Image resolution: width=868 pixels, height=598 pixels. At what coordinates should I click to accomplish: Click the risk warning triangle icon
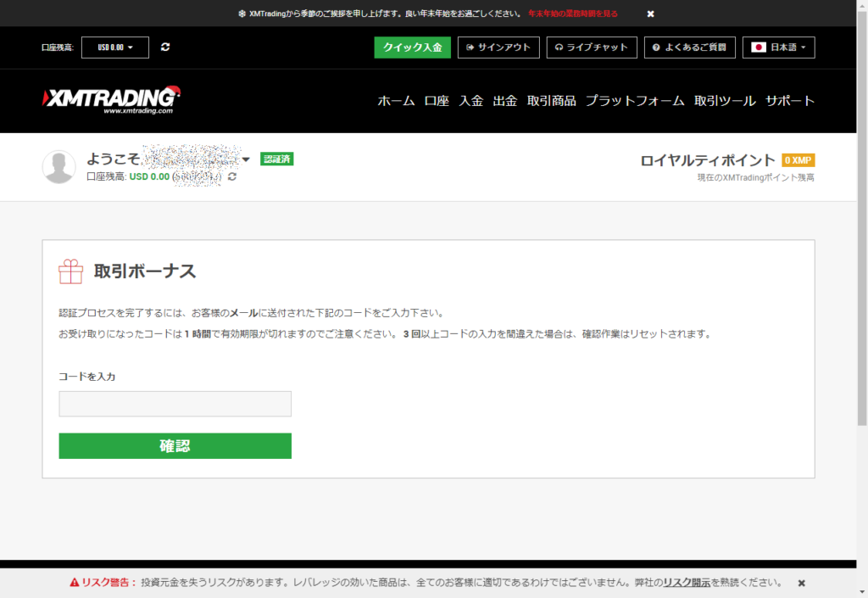[x=75, y=583]
